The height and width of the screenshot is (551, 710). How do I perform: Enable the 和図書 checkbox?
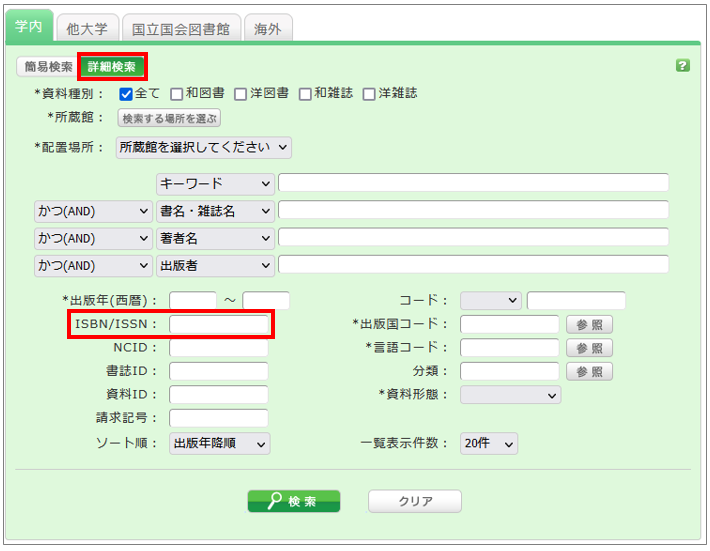coord(176,94)
